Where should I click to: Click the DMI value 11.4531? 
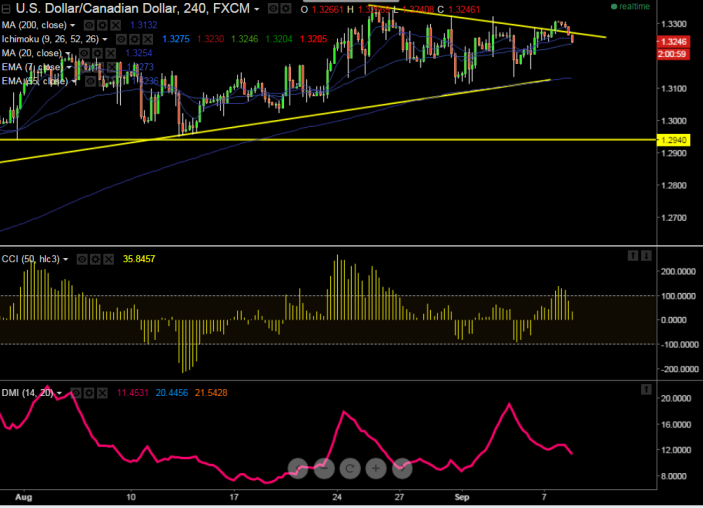click(x=133, y=393)
